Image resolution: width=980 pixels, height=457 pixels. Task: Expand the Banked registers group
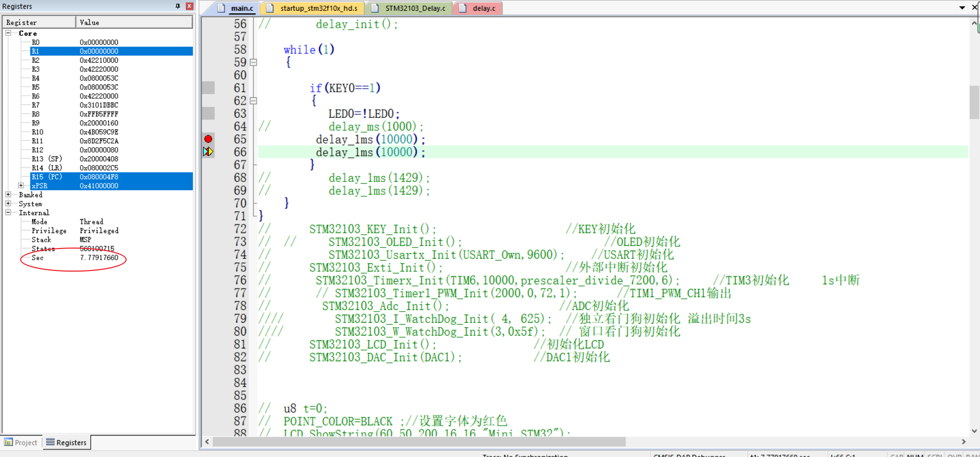(x=8, y=195)
